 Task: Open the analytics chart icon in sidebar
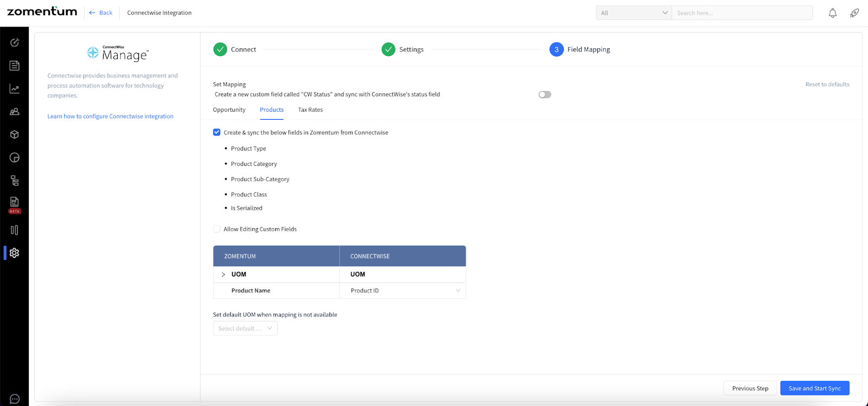(x=15, y=89)
